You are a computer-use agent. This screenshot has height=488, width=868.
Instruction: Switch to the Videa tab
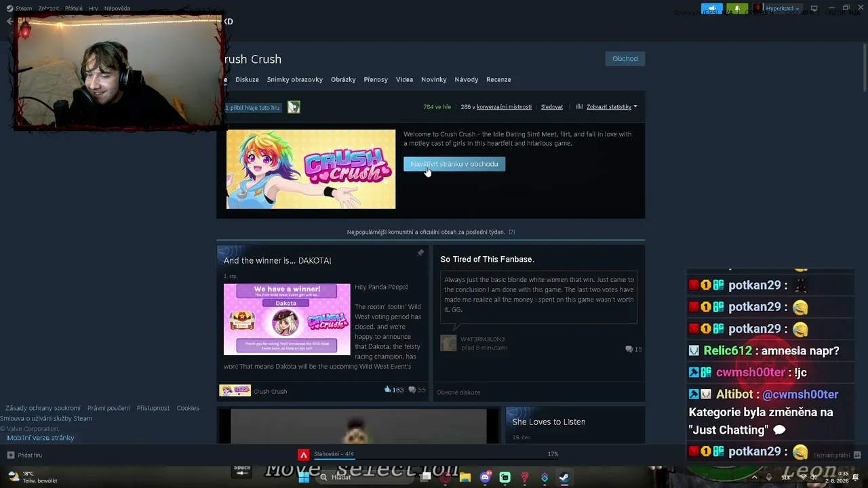click(404, 79)
